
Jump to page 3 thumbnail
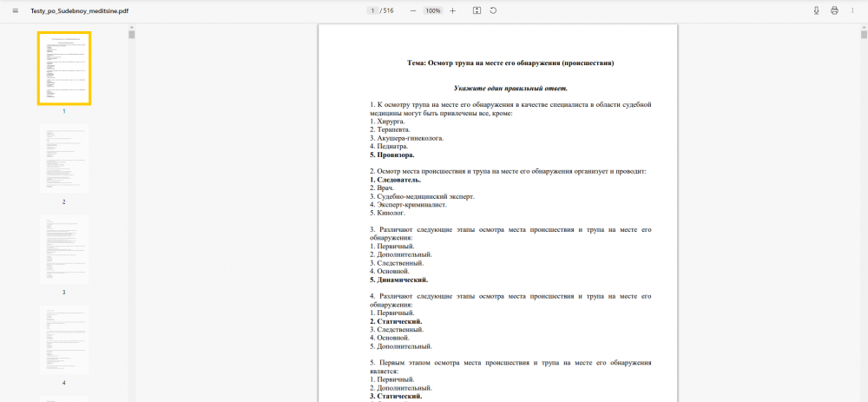(x=64, y=249)
